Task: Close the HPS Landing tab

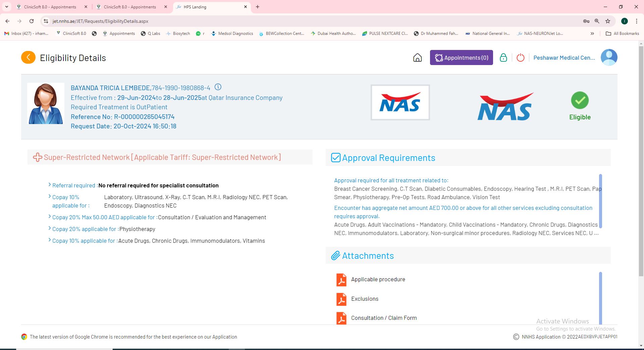Action: pyautogui.click(x=246, y=7)
